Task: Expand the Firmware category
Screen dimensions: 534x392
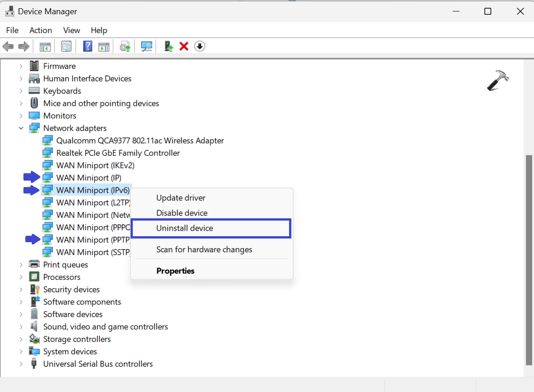Action: click(x=21, y=66)
